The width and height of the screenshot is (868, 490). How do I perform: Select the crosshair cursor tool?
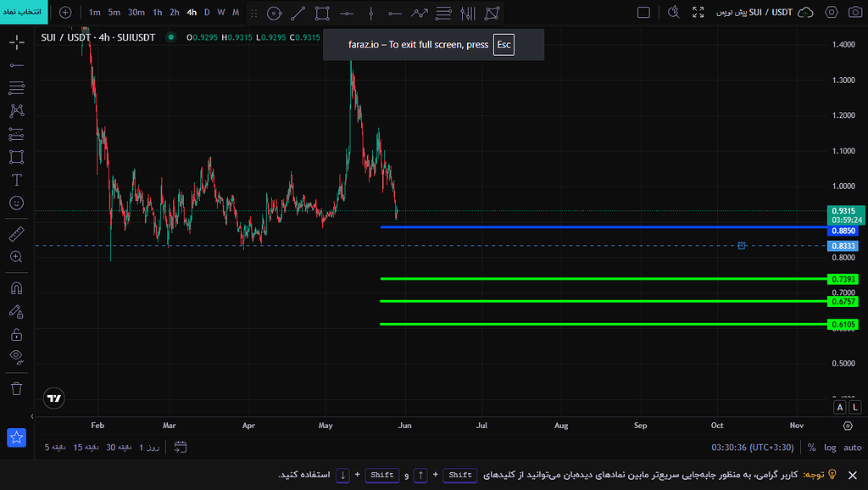pyautogui.click(x=17, y=42)
